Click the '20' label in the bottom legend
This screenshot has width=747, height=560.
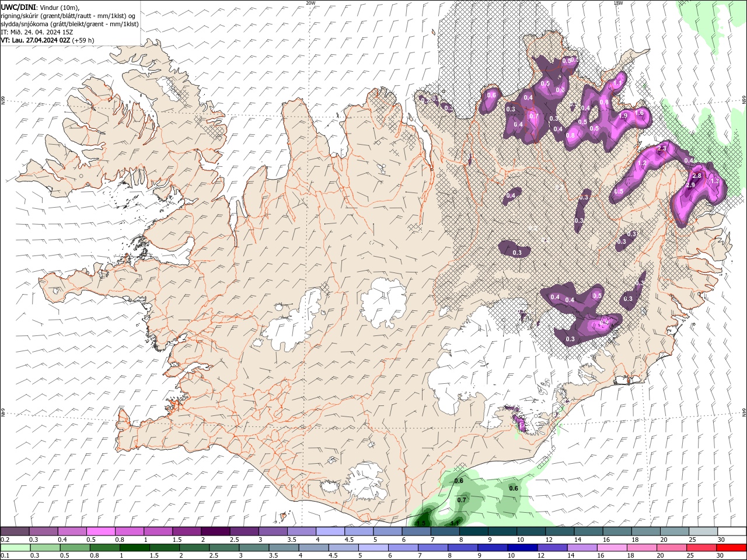tap(661, 556)
